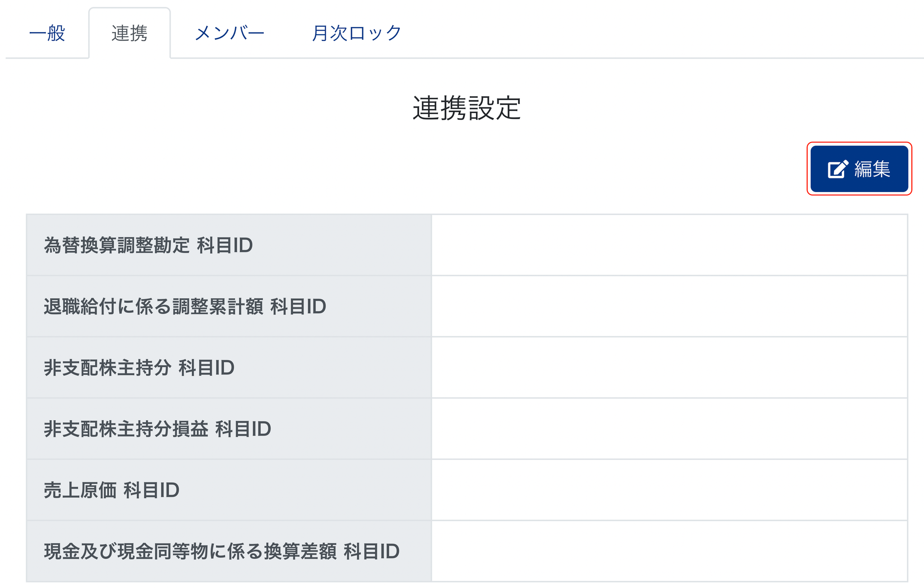
Task: Open the メンバー tab
Action: click(x=229, y=33)
